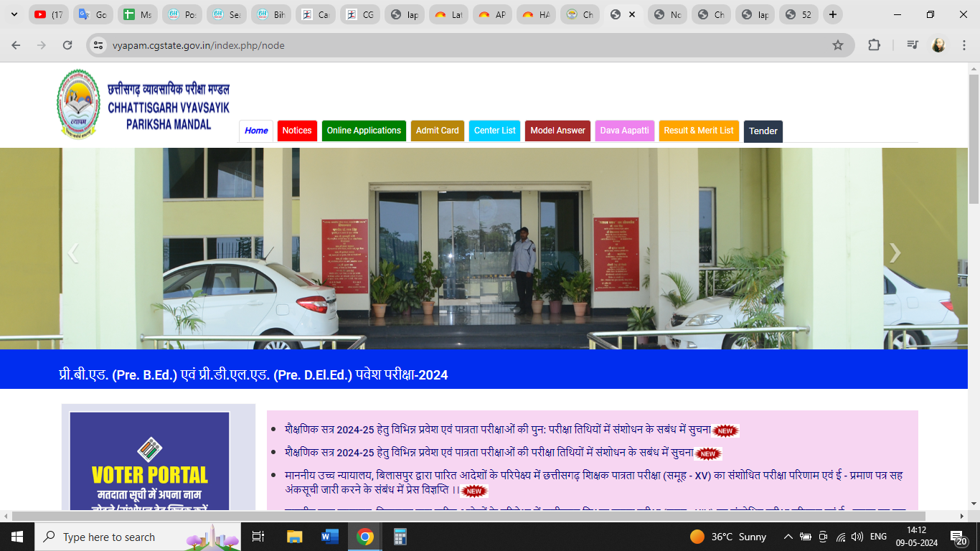980x551 pixels.
Task: Show hidden system tray icons
Action: coord(788,537)
